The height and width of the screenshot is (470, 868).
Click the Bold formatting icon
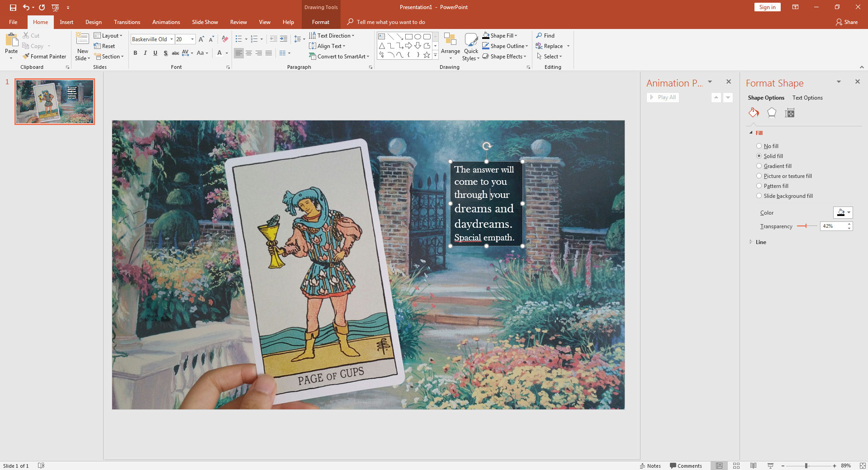(135, 53)
